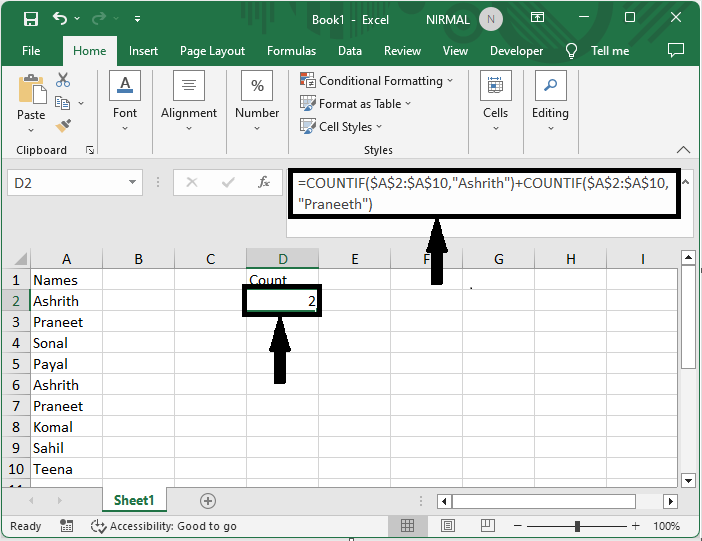The width and height of the screenshot is (702, 541).
Task: Expand the Number group
Action: (x=257, y=102)
